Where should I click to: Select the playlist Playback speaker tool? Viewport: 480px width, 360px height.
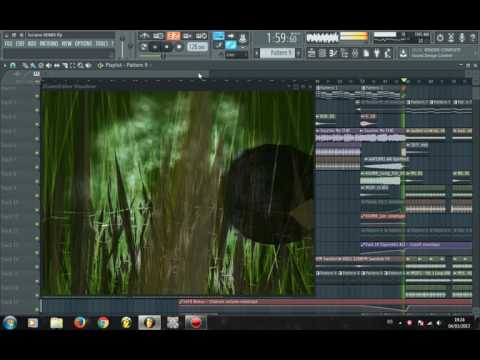(x=89, y=66)
